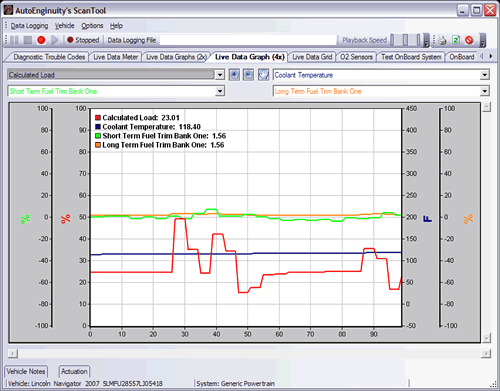The image size is (500, 391).
Task: Click the toolbar grip handle before pause icon
Action: click(x=6, y=40)
